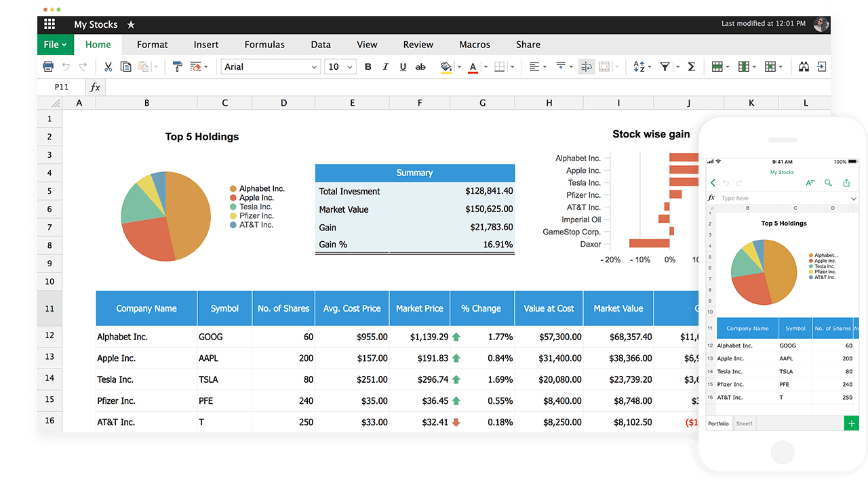Open the font size 10 dropdown
Viewport: 868px width, 481px height.
point(341,66)
